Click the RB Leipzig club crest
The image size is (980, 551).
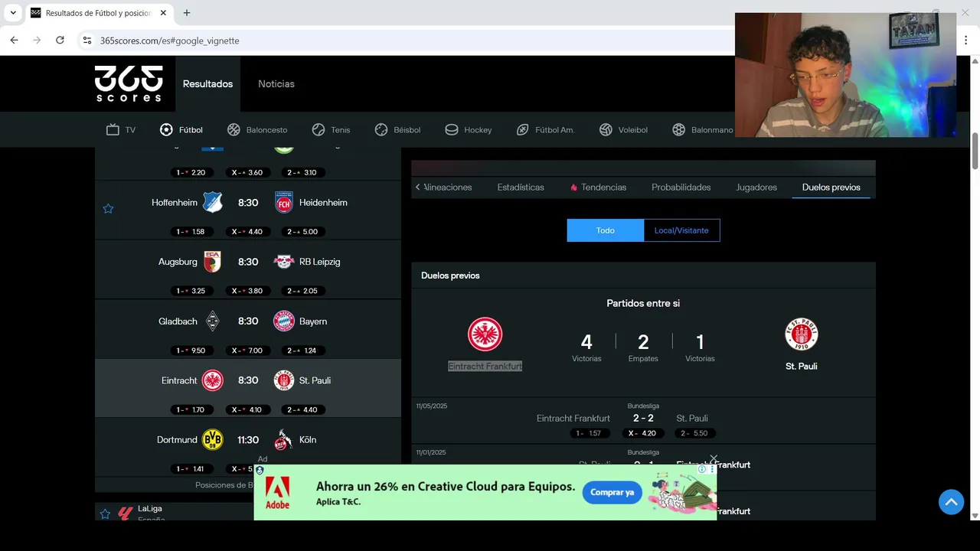point(284,262)
